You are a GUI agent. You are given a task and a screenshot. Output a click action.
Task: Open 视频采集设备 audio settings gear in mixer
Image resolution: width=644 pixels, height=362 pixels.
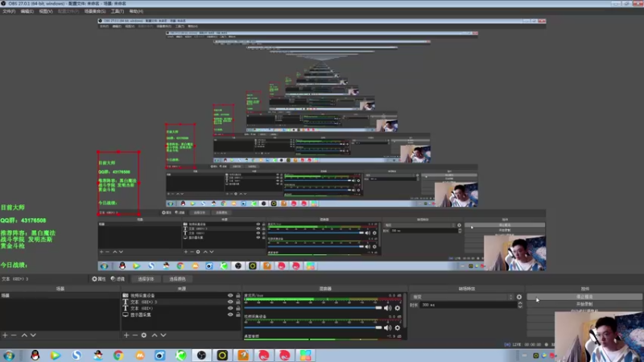click(x=397, y=327)
